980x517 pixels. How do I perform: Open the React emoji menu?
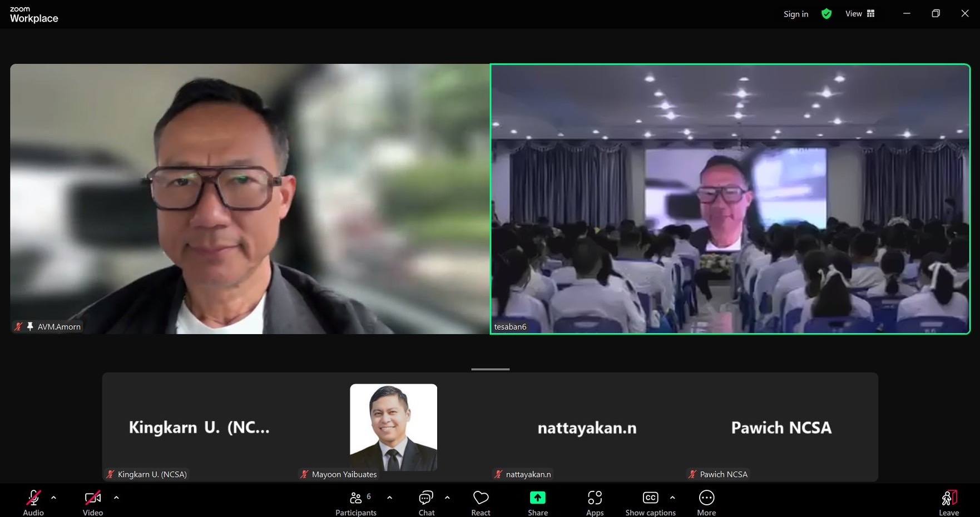pos(481,503)
